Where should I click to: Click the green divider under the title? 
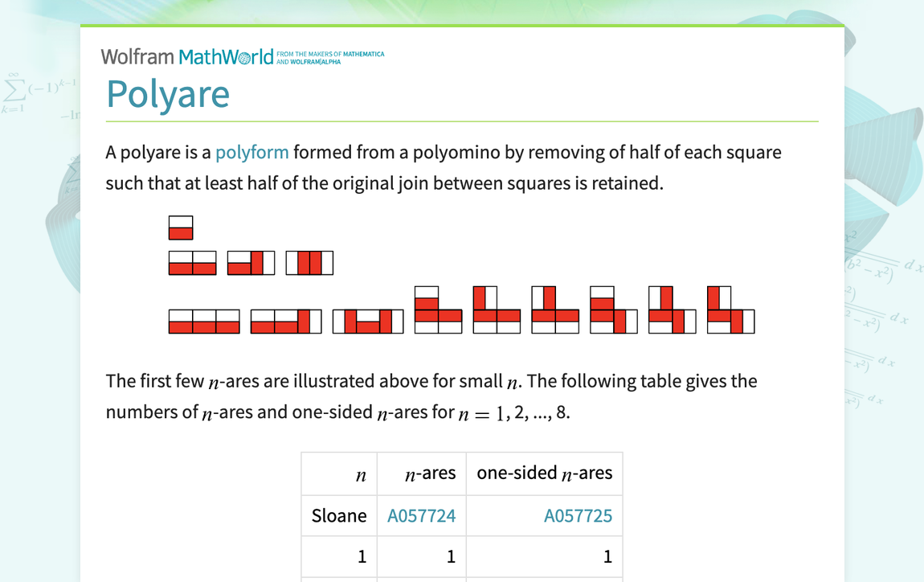(x=462, y=121)
